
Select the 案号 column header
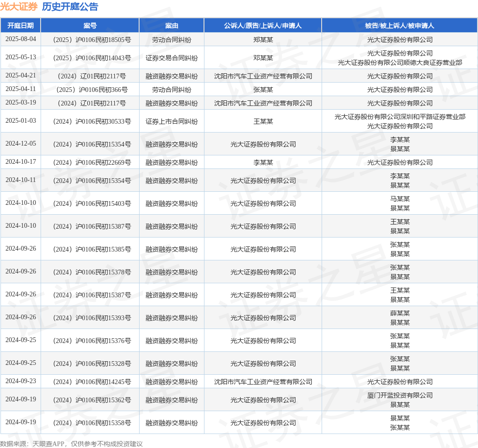[90, 26]
